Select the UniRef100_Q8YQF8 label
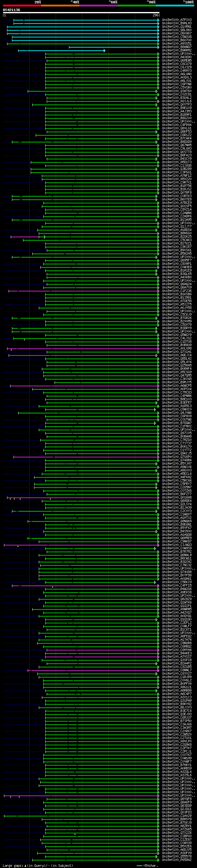This screenshot has height=868, width=197. click(x=176, y=799)
